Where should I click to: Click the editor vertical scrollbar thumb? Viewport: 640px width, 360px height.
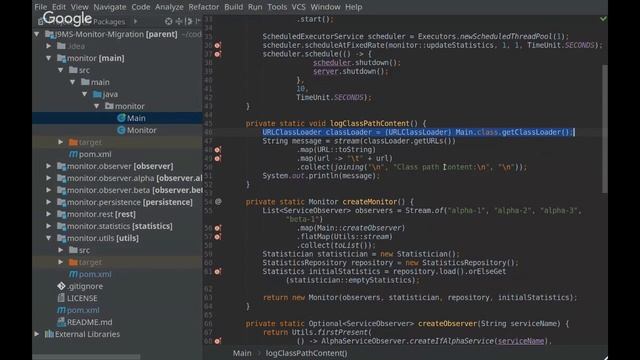[x=604, y=129]
